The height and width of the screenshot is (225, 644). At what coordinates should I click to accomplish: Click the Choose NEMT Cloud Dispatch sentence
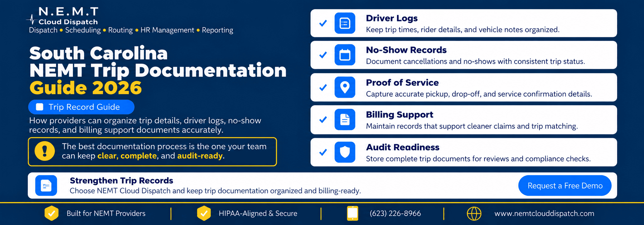pos(215,191)
